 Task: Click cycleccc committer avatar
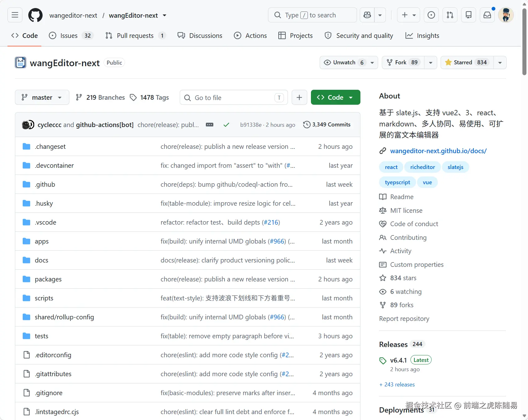[26, 125]
